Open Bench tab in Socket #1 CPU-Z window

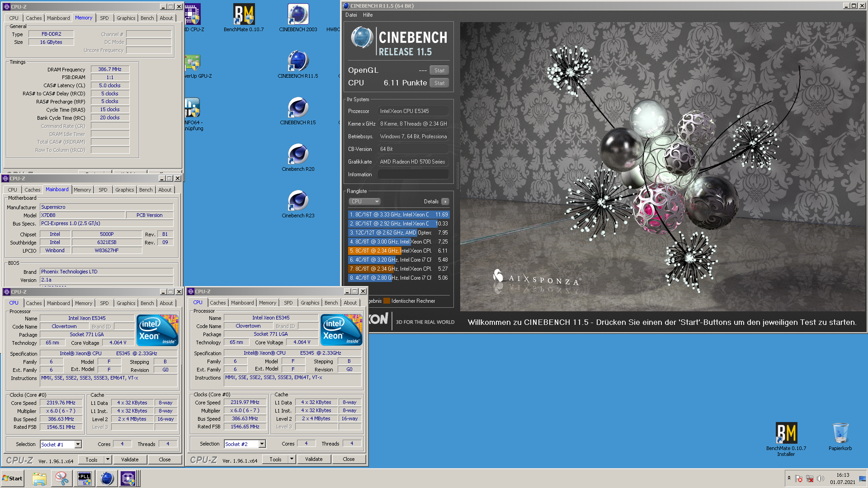[147, 303]
